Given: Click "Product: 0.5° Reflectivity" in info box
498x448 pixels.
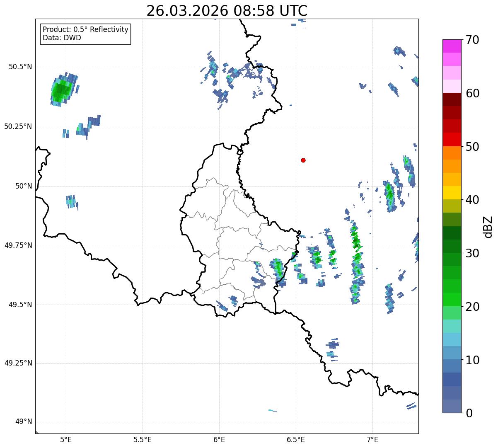Looking at the screenshot, I should 85,29.
